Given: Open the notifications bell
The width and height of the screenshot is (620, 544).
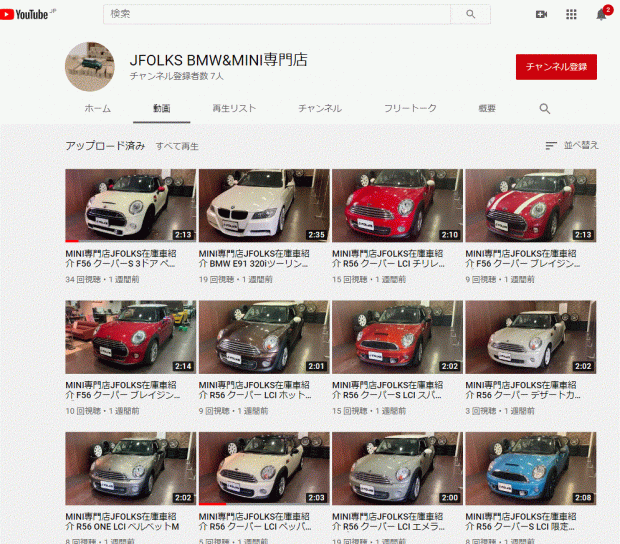Looking at the screenshot, I should click(601, 15).
